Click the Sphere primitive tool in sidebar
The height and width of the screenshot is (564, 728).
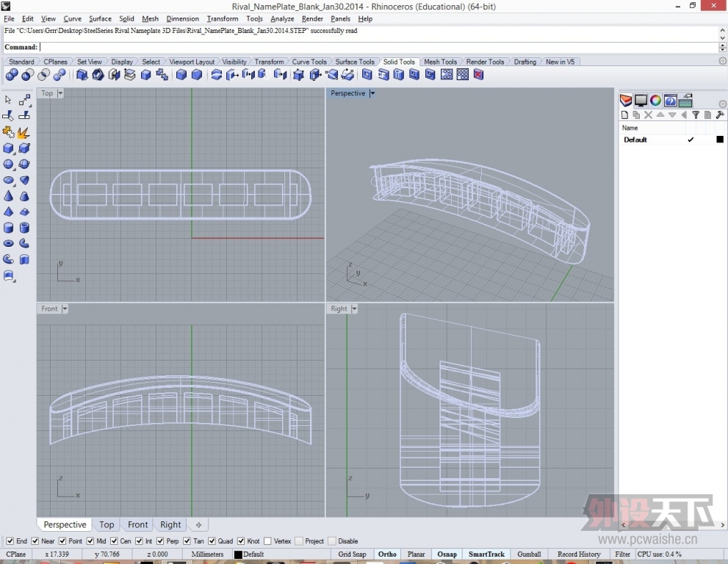click(x=8, y=164)
